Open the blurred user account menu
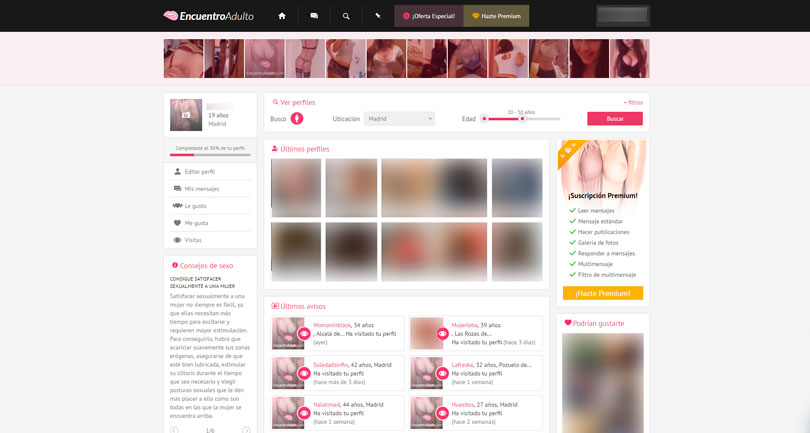This screenshot has width=810, height=433. pos(623,16)
